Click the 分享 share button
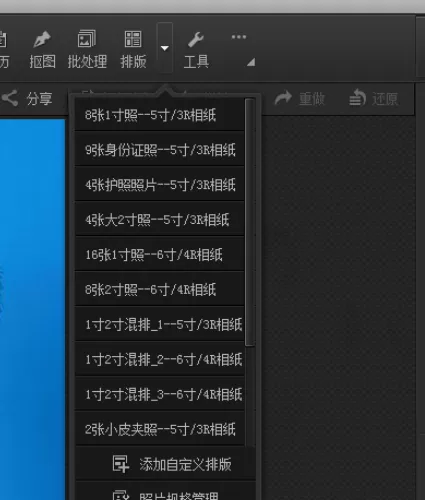Viewport: 425px width, 500px height. click(27, 99)
